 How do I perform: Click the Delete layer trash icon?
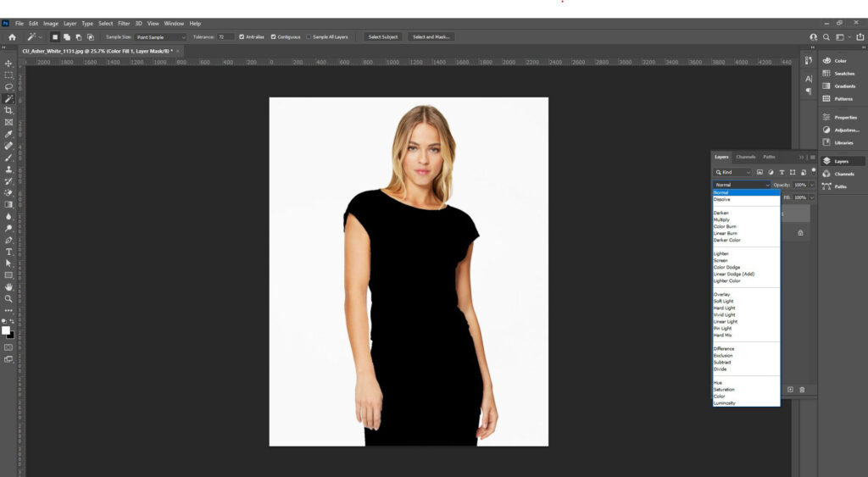(802, 390)
